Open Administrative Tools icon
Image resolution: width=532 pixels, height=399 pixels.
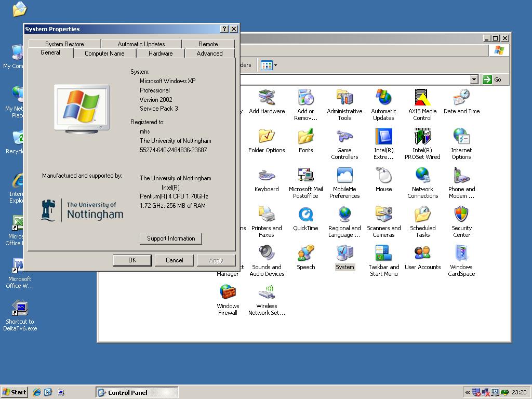pos(344,105)
